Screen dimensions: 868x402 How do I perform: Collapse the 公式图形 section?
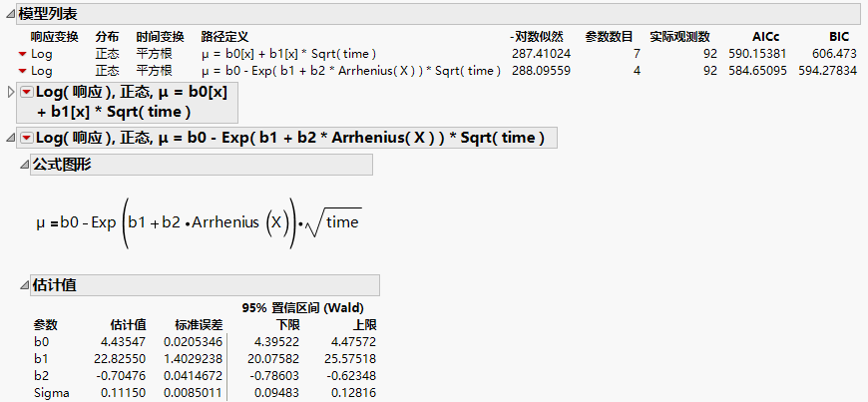pyautogui.click(x=25, y=165)
